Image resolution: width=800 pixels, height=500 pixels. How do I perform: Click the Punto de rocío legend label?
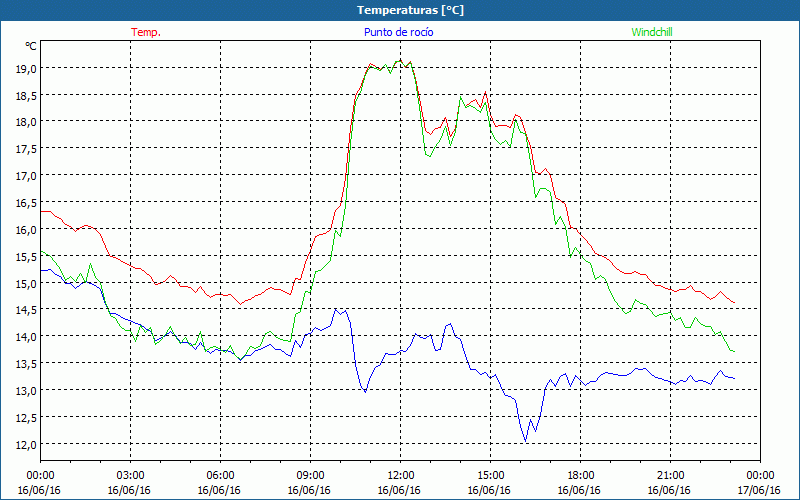398,32
